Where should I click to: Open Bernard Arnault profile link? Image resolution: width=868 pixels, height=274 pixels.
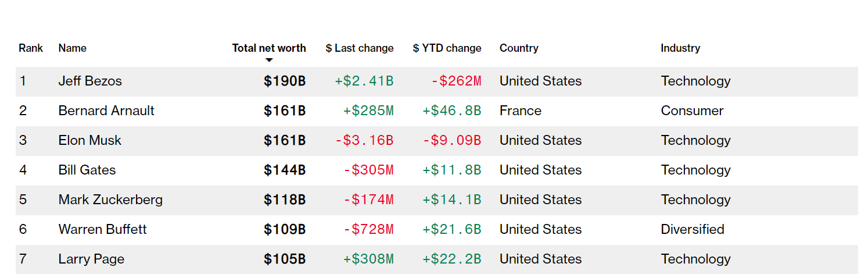pyautogui.click(x=106, y=111)
